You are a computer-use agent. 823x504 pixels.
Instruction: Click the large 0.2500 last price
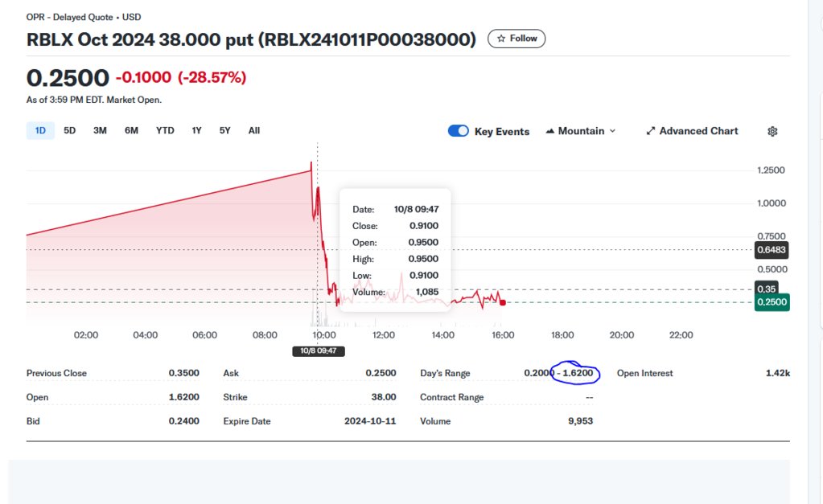[x=68, y=78]
